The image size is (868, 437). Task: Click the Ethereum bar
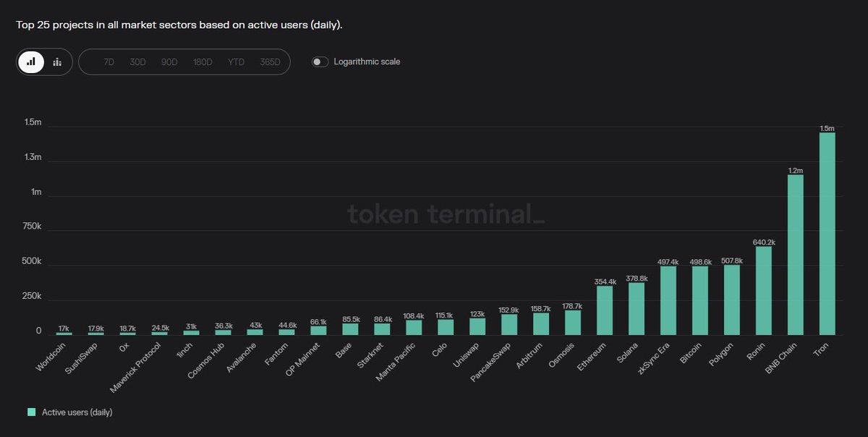coord(604,310)
